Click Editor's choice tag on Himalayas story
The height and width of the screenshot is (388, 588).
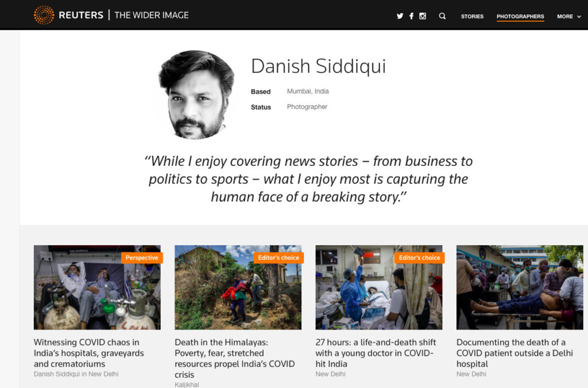[x=278, y=258]
